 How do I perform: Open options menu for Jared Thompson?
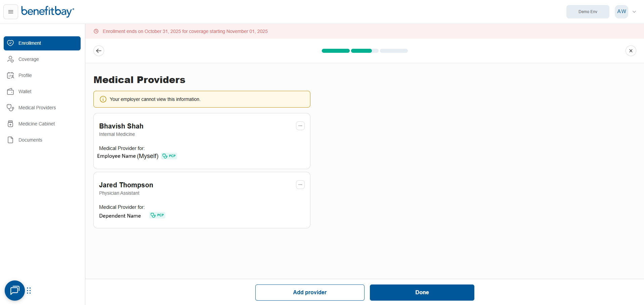(x=300, y=185)
